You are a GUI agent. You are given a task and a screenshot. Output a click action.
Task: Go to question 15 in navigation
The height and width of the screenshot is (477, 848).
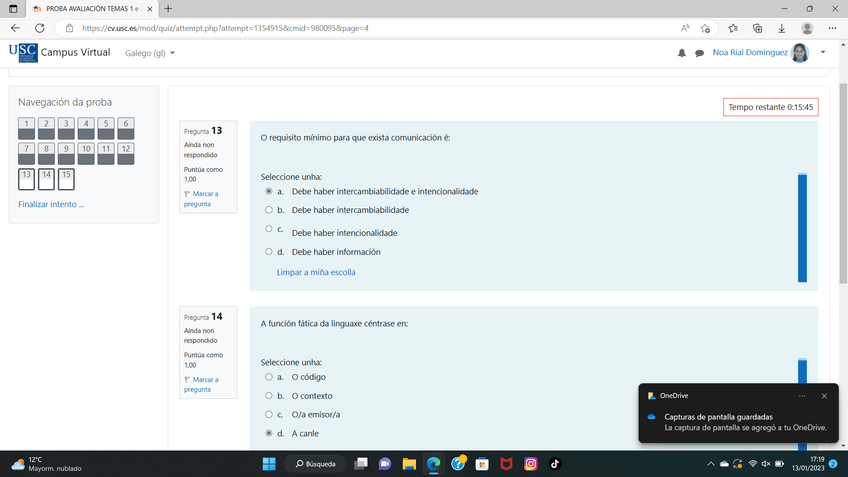tap(66, 179)
